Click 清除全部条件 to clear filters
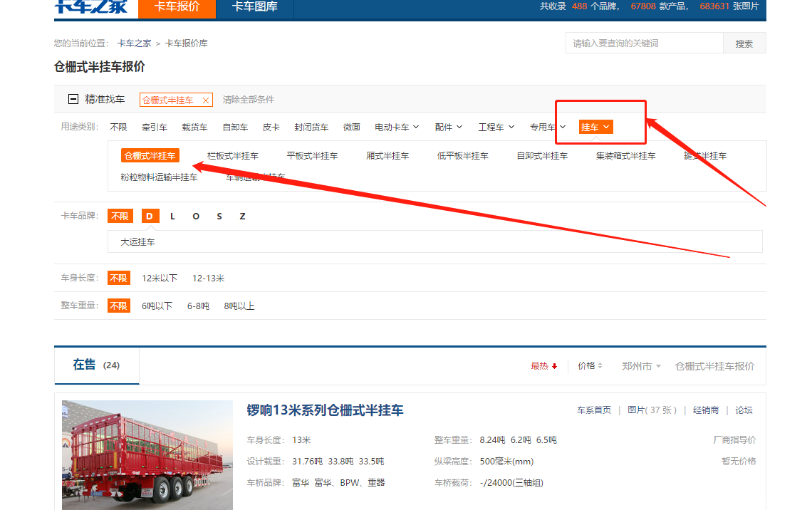The image size is (812, 510). tap(248, 100)
